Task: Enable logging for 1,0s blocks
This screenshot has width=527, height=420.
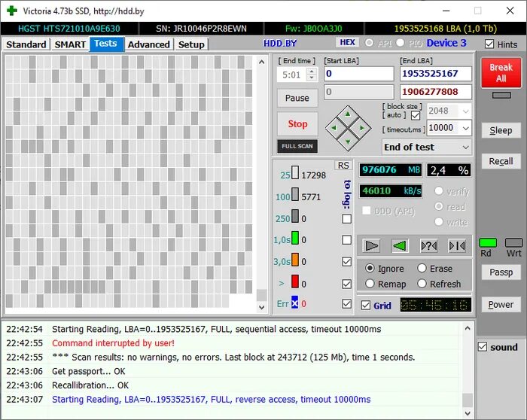Action: pos(346,240)
